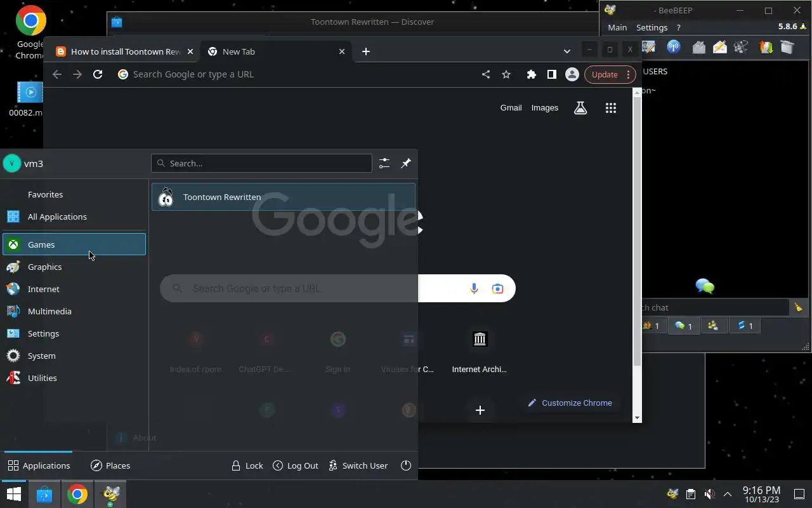This screenshot has height=508, width=812.
Task: Show Favorites in the launcher
Action: (74, 194)
